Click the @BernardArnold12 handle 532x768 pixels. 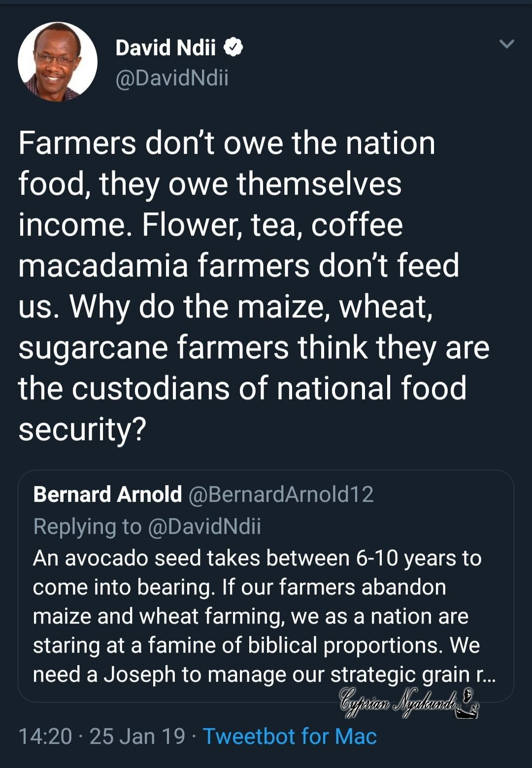tap(281, 494)
